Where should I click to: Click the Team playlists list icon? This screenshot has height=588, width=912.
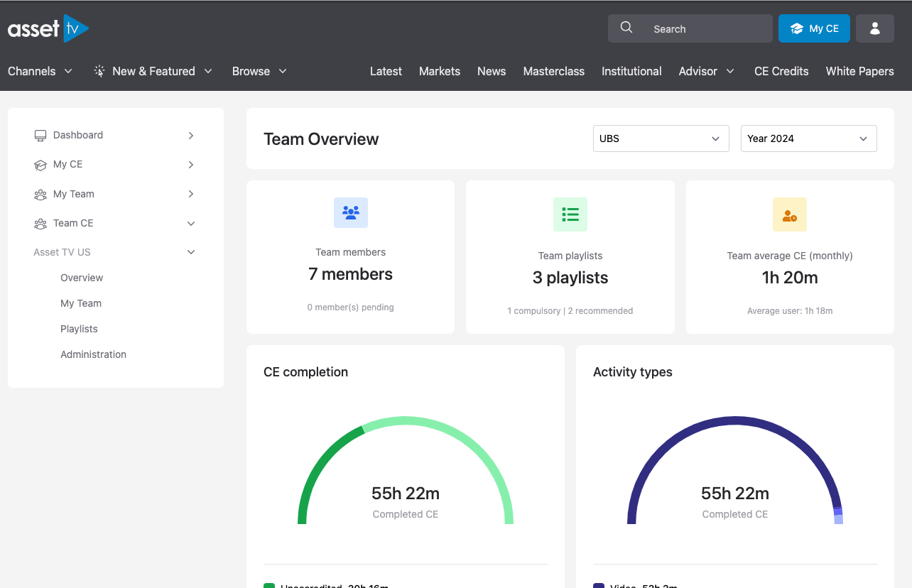[x=570, y=214]
